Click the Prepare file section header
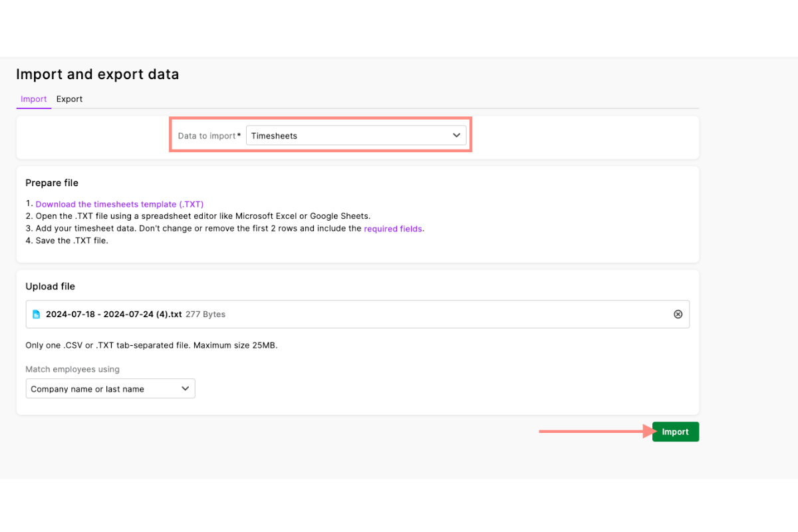The height and width of the screenshot is (532, 798). click(52, 182)
